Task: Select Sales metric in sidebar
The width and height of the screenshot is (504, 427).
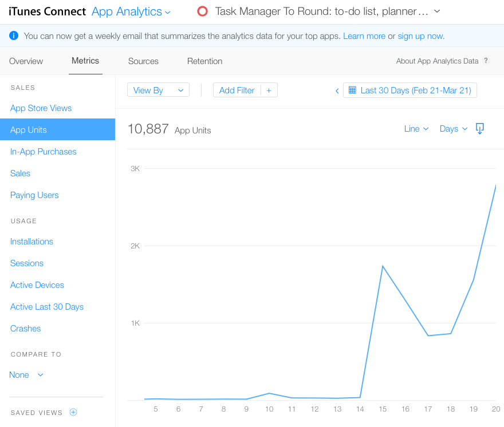Action: coord(20,173)
